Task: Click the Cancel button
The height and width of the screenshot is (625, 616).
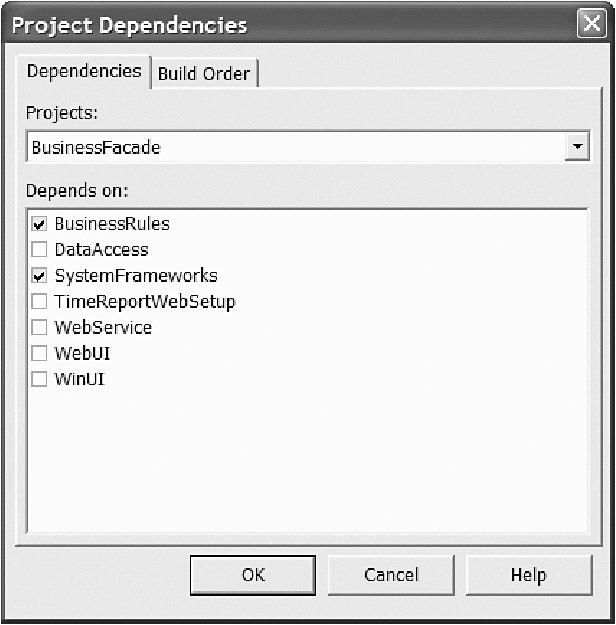Action: (391, 575)
